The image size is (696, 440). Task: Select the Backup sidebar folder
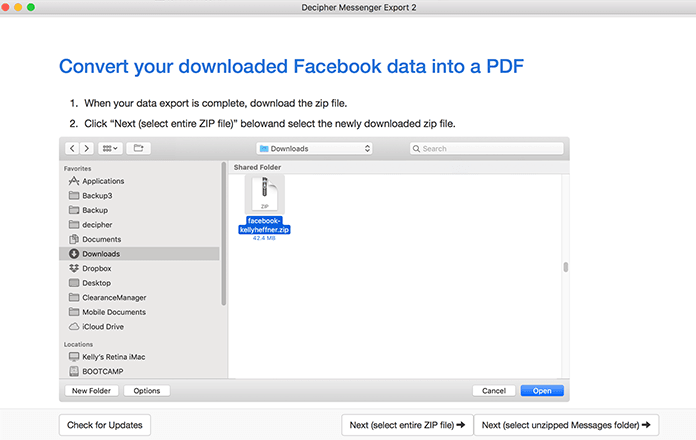[139, 210]
